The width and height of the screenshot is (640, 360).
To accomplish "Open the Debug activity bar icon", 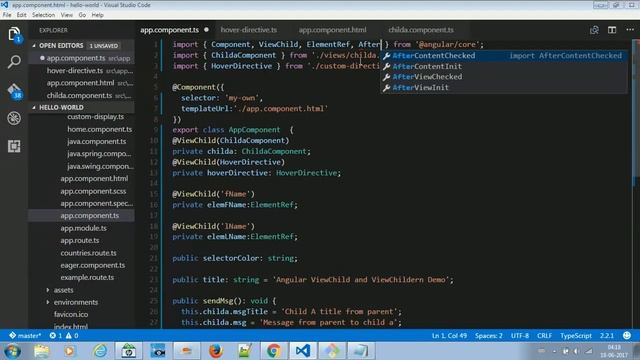I will [x=14, y=118].
